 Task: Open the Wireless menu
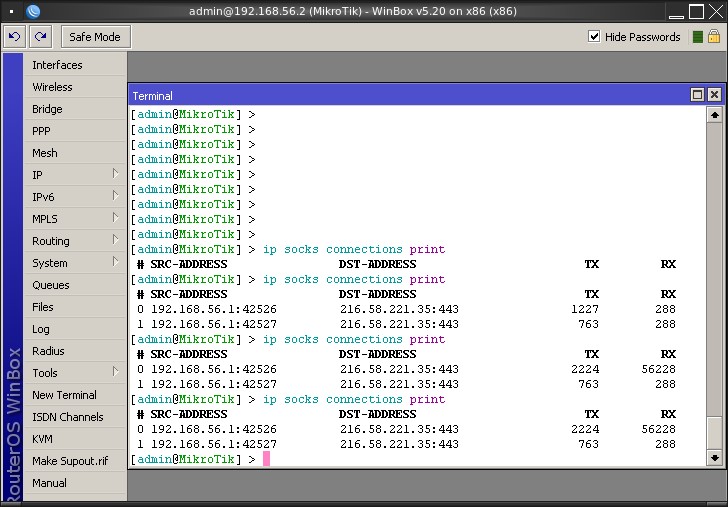(75, 87)
